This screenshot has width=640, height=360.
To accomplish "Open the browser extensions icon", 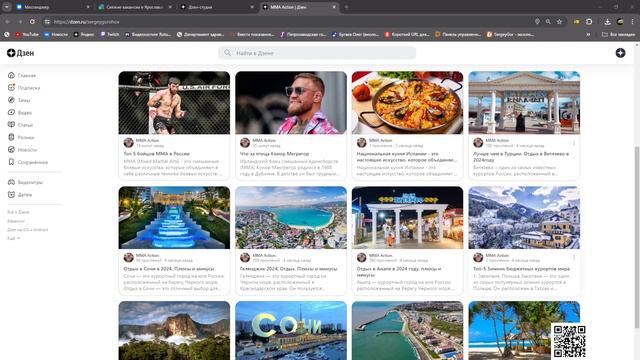I will [x=589, y=22].
